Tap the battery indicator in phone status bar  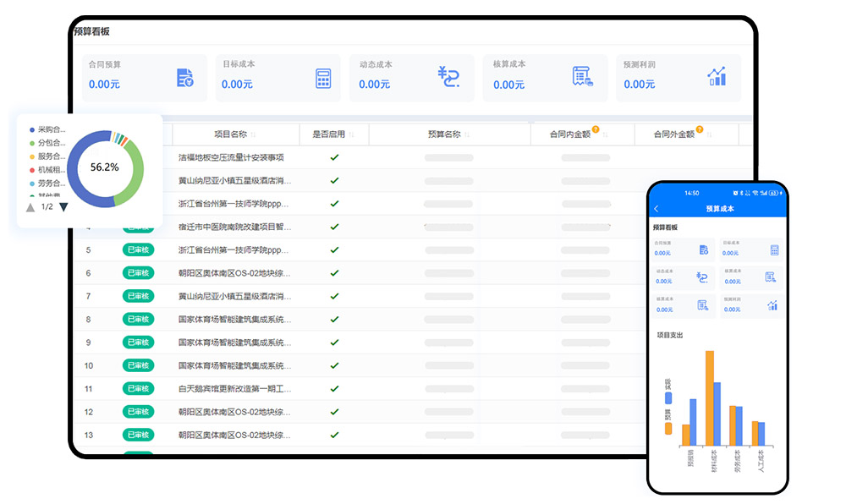coord(774,193)
